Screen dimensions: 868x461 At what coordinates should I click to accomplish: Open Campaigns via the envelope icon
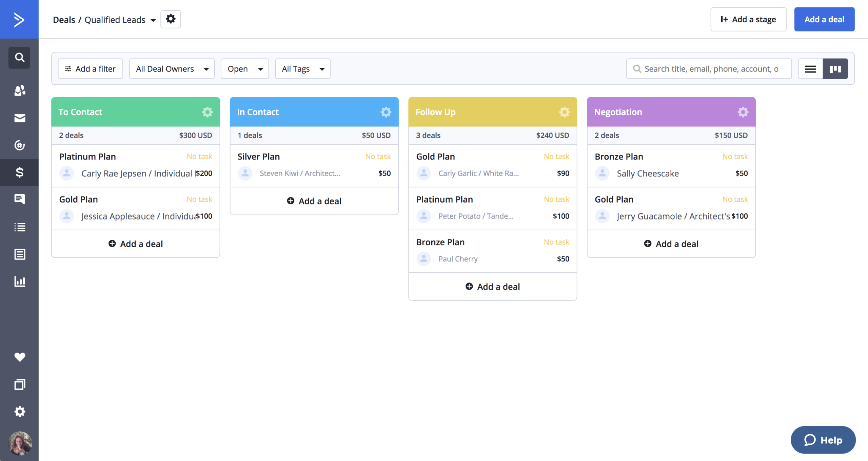(x=19, y=118)
